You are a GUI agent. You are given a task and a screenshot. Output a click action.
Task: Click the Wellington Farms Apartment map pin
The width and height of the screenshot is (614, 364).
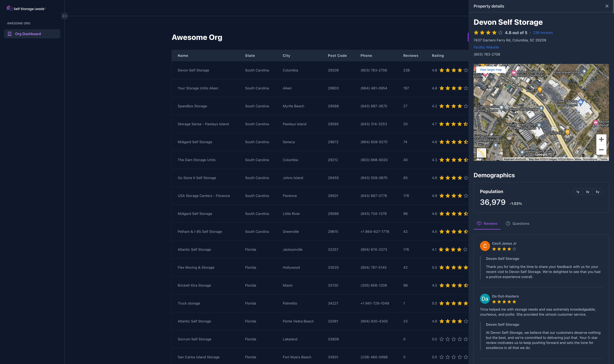[x=522, y=153]
